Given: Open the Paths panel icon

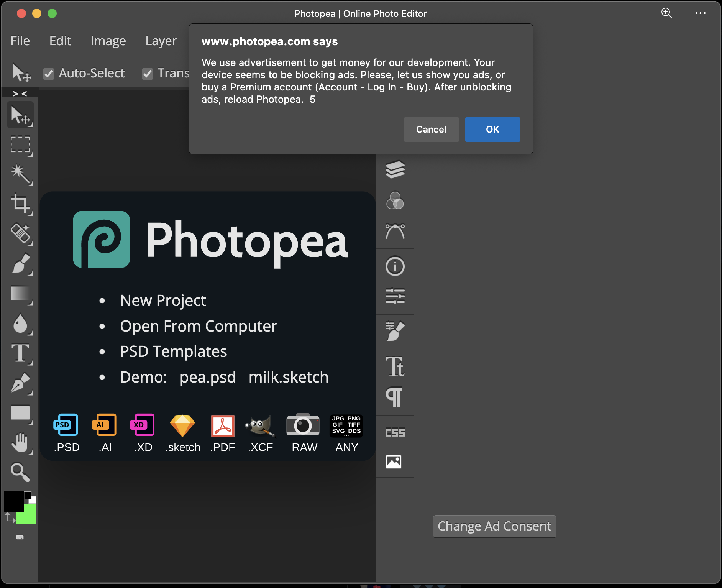Looking at the screenshot, I should tap(395, 231).
